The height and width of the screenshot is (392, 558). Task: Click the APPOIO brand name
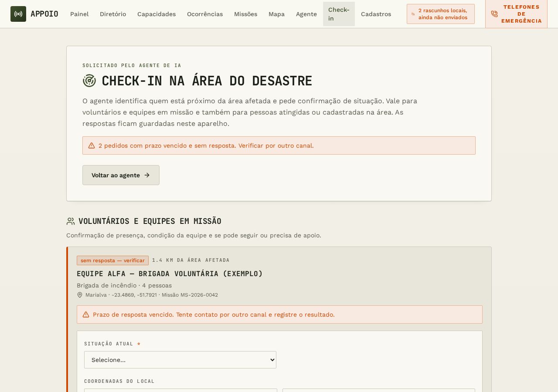(44, 14)
